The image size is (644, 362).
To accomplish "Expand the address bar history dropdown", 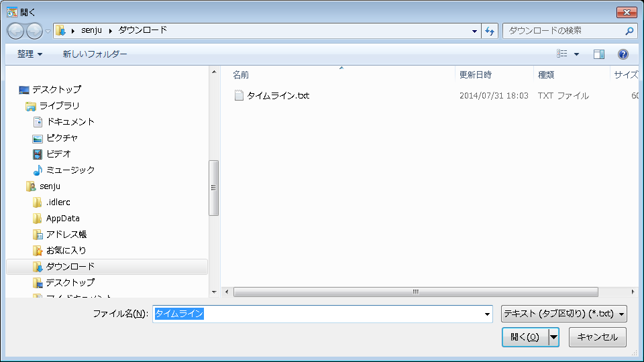I will [474, 31].
